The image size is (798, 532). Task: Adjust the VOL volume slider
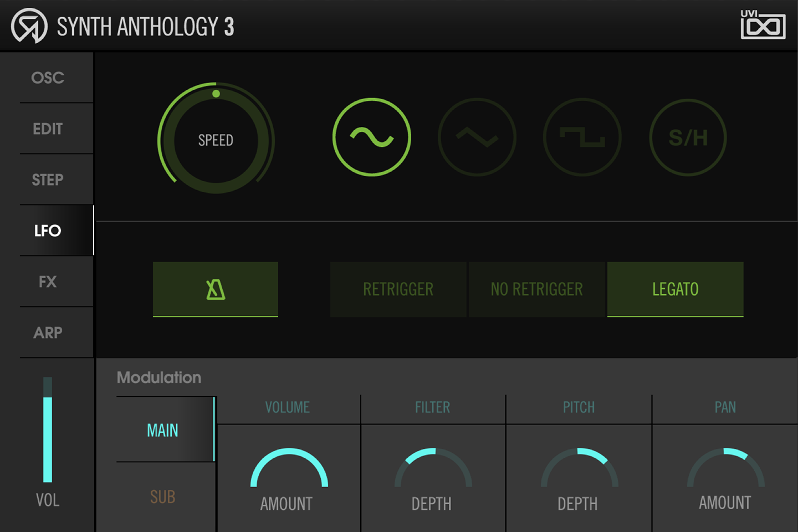pos(48,438)
